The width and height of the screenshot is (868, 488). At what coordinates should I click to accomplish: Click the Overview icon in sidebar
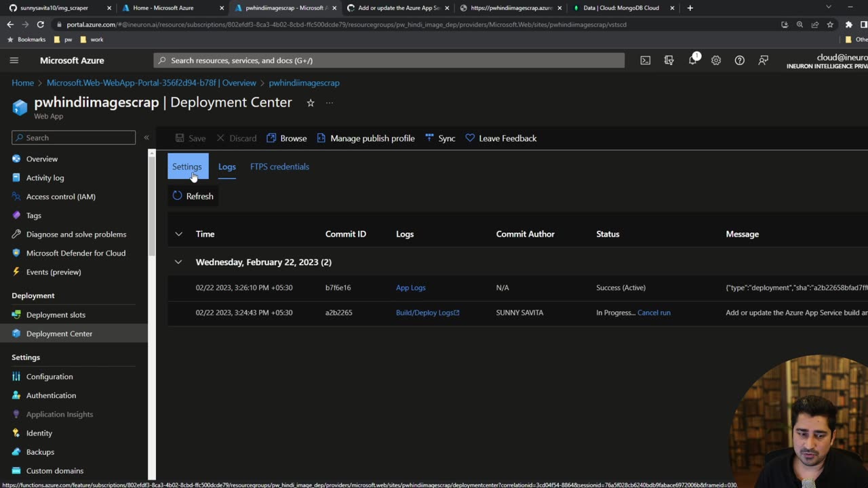coord(16,159)
